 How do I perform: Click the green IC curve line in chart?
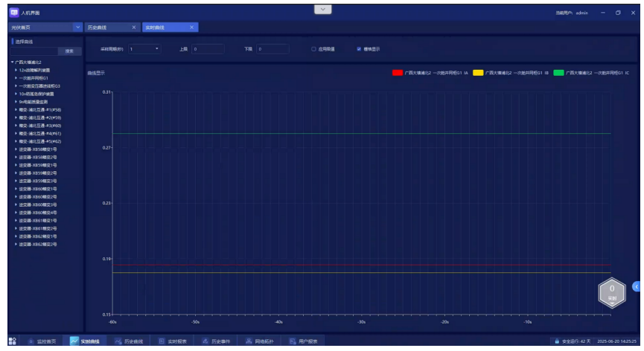(361, 134)
